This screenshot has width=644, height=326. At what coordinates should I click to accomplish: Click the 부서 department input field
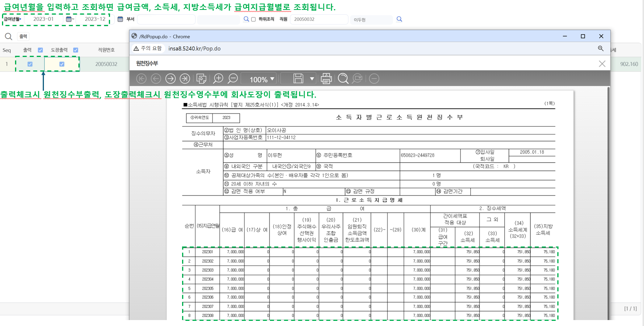click(x=166, y=19)
